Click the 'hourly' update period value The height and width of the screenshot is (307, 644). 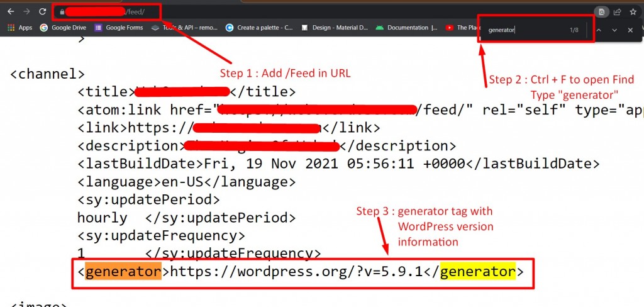(102, 218)
